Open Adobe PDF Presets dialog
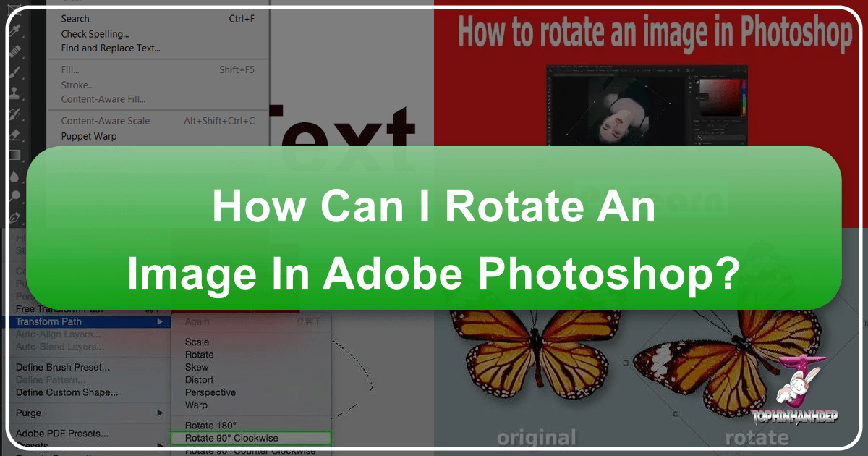 coord(62,434)
